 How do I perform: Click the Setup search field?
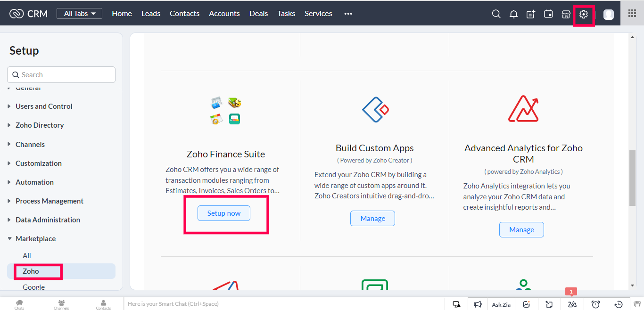[61, 75]
